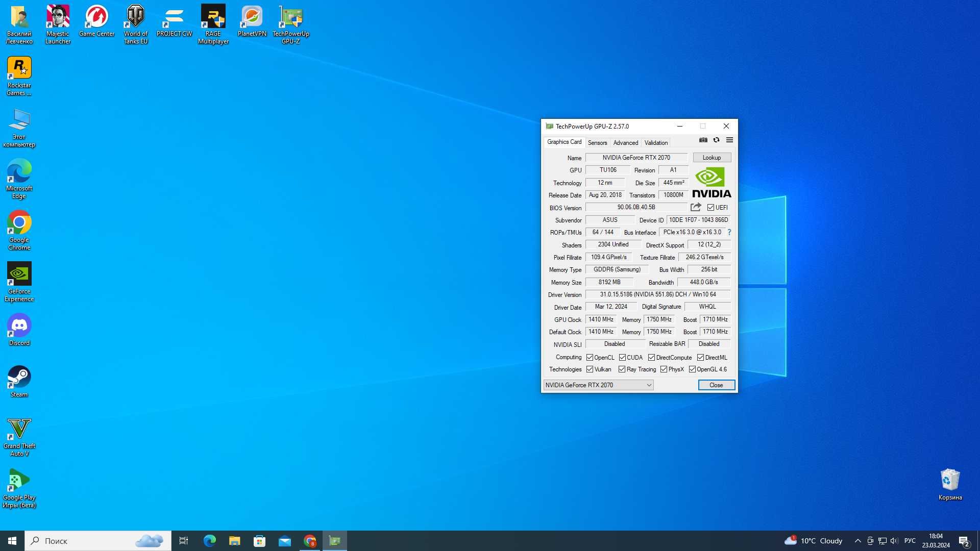The height and width of the screenshot is (551, 980).
Task: Click the Memory Type GDDR6 (Samsung) value
Action: click(617, 269)
